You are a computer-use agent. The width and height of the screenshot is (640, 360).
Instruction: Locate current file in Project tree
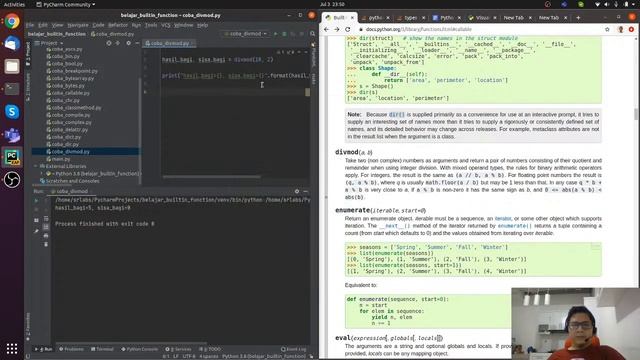(x=109, y=43)
